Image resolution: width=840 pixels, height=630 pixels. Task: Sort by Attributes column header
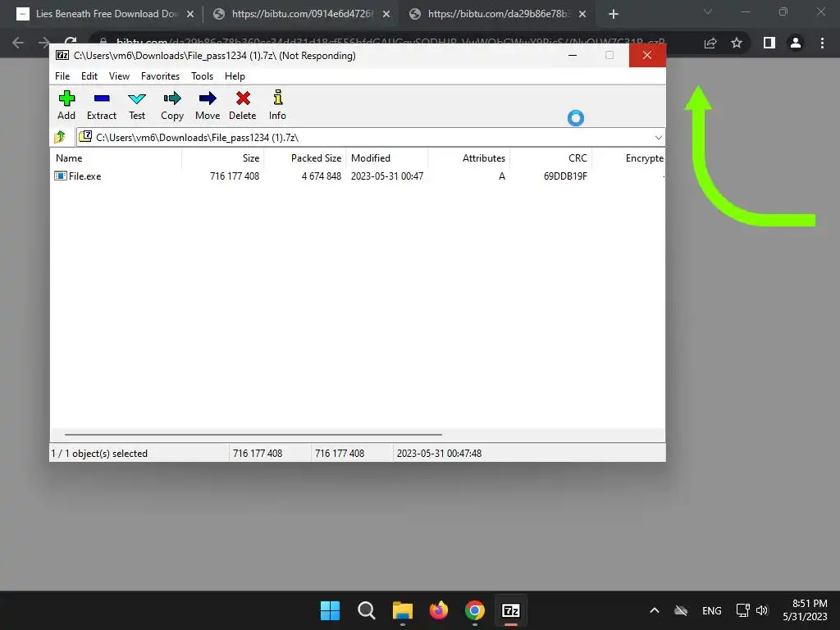coord(468,158)
